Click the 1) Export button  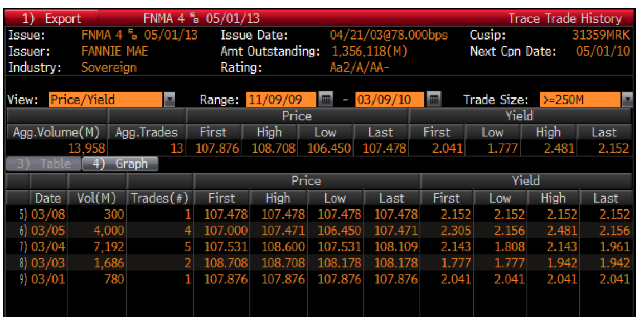coord(51,18)
